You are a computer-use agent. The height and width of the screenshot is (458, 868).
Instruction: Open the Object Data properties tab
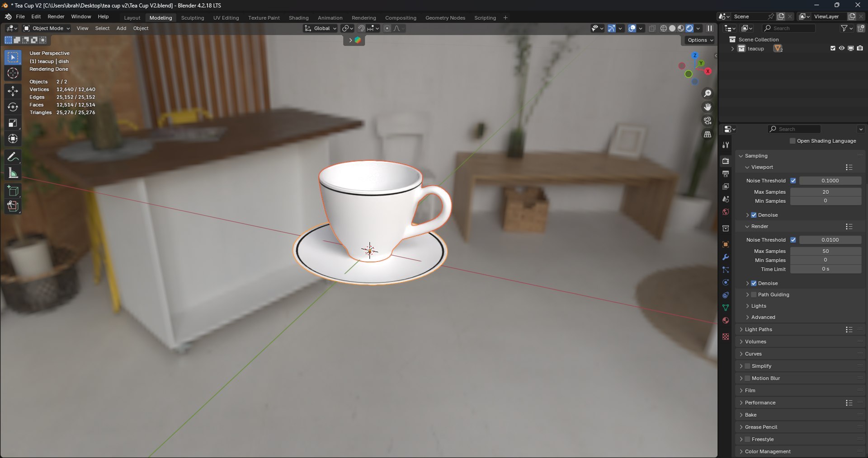[x=726, y=308]
